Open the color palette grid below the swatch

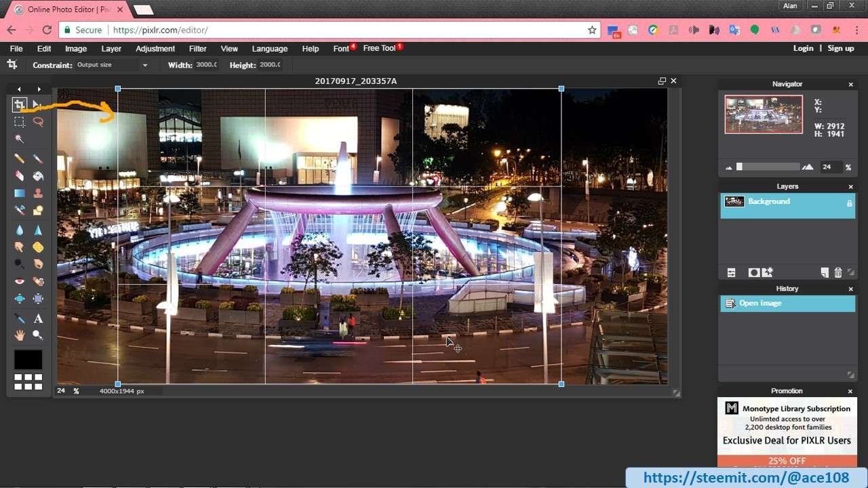tap(28, 382)
